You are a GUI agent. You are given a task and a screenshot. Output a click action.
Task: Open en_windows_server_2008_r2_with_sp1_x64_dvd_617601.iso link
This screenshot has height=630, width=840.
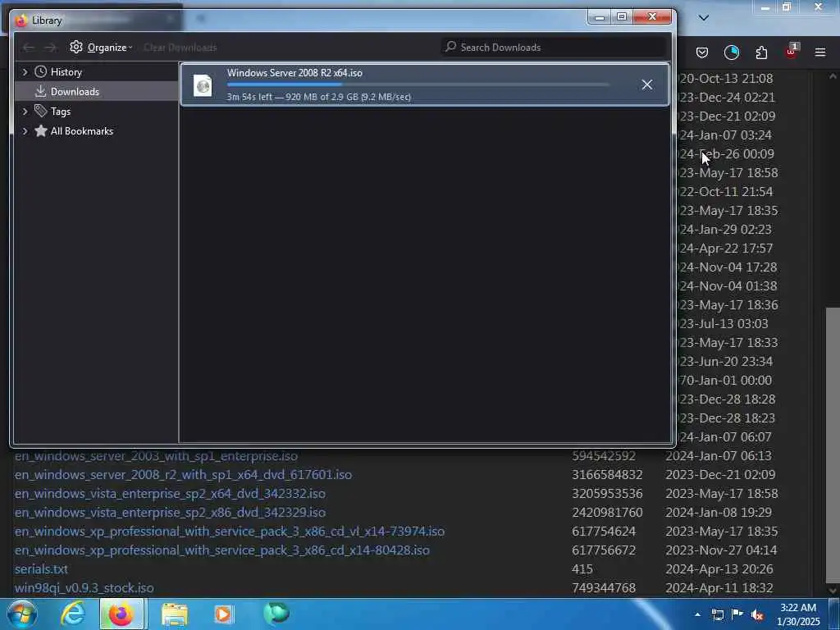(183, 475)
